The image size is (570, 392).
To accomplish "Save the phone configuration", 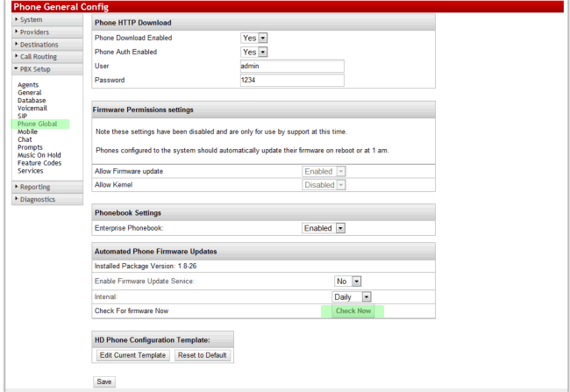I will 104,381.
